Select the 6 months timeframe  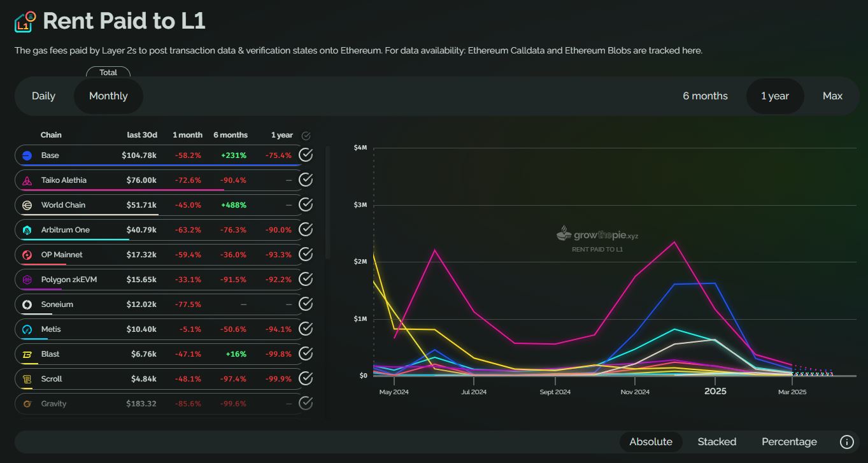[704, 96]
